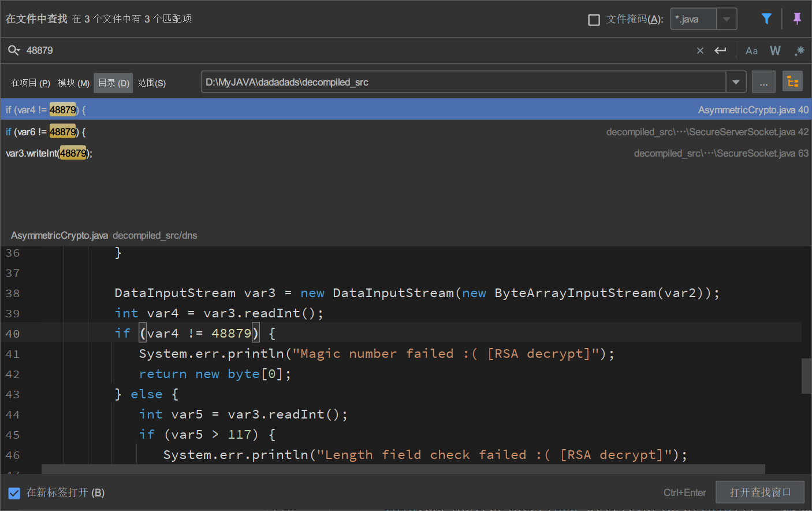Click line number 40 in gutter
Viewport: 812px width, 511px height.
click(x=13, y=334)
